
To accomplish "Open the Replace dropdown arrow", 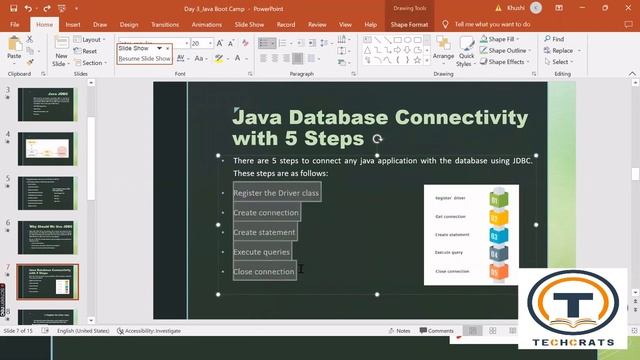I will click(x=579, y=51).
